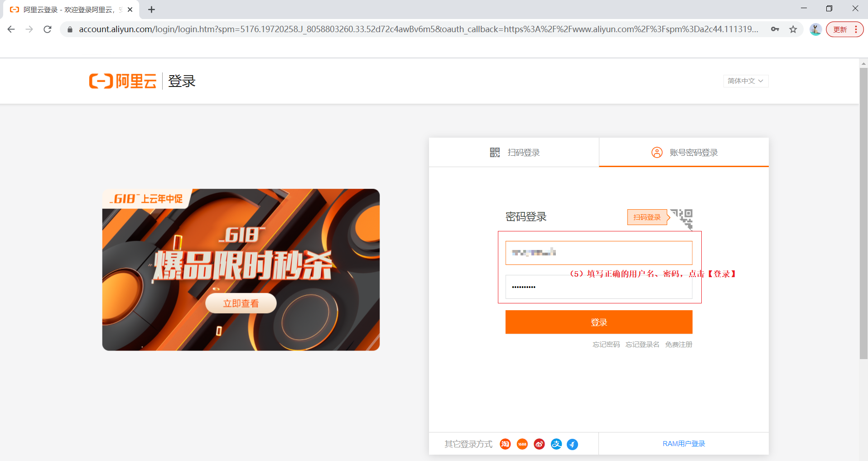Open 免费注册 link
868x461 pixels.
679,345
